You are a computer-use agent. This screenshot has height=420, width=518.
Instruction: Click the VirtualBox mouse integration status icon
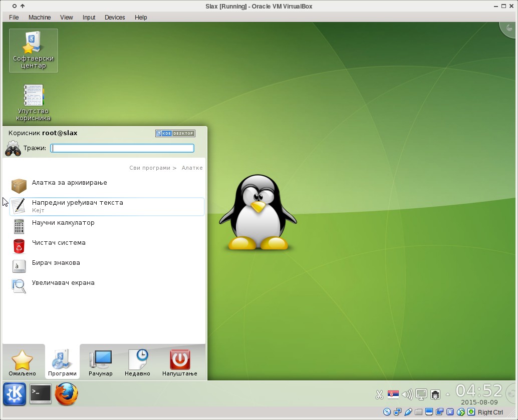(461, 412)
